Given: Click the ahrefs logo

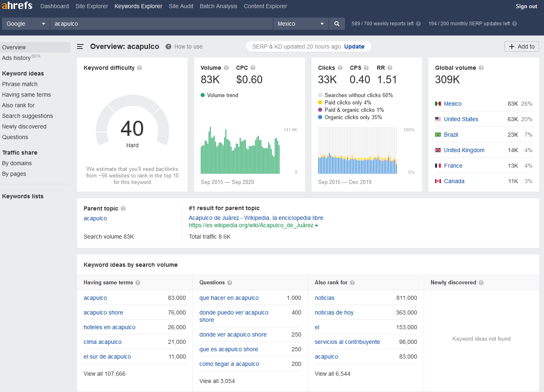Looking at the screenshot, I should pos(17,6).
